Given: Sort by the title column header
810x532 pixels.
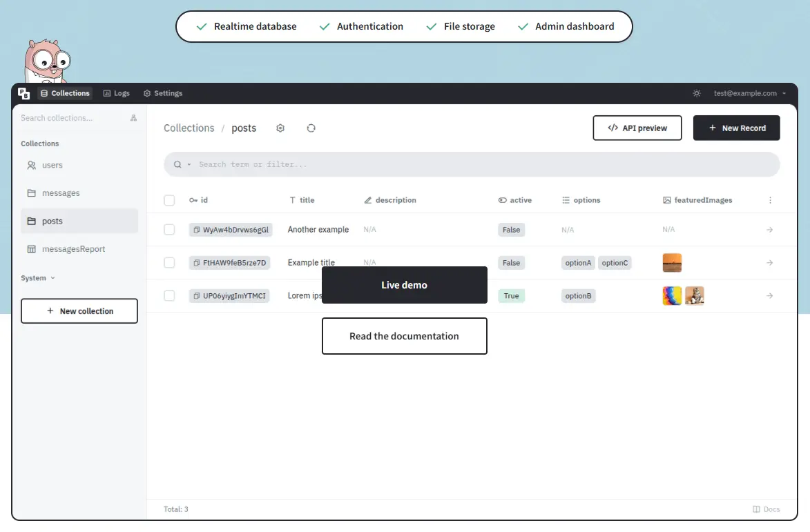Looking at the screenshot, I should [302, 200].
